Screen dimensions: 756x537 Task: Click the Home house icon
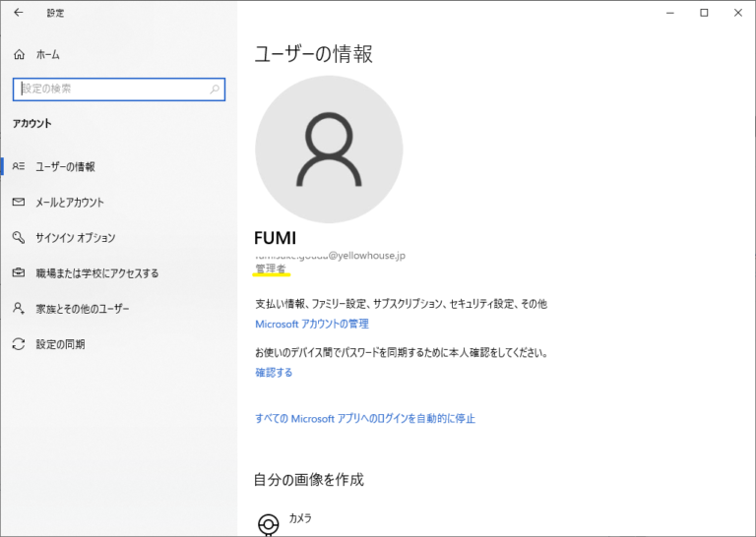19,54
